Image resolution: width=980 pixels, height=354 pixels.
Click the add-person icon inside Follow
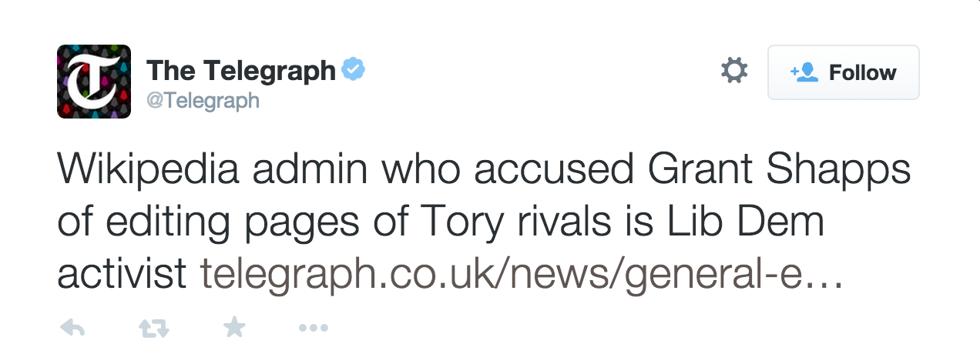pos(804,72)
